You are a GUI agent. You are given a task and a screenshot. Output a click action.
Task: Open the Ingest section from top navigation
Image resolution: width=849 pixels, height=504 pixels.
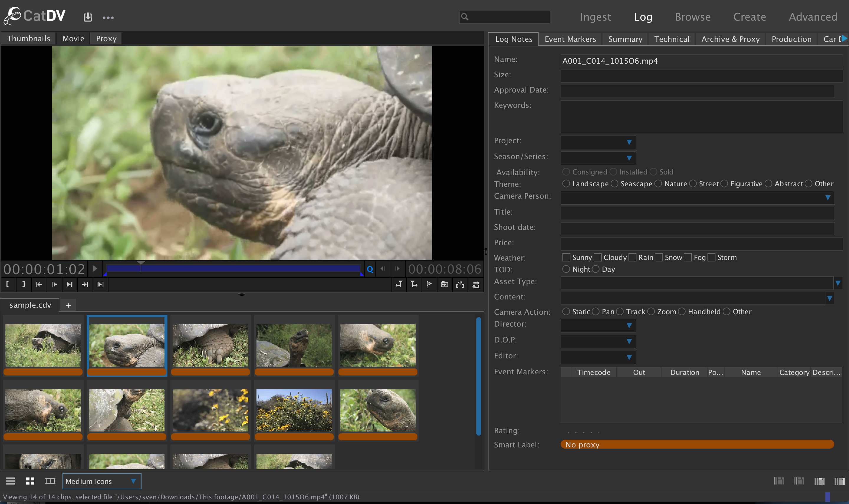(x=596, y=17)
